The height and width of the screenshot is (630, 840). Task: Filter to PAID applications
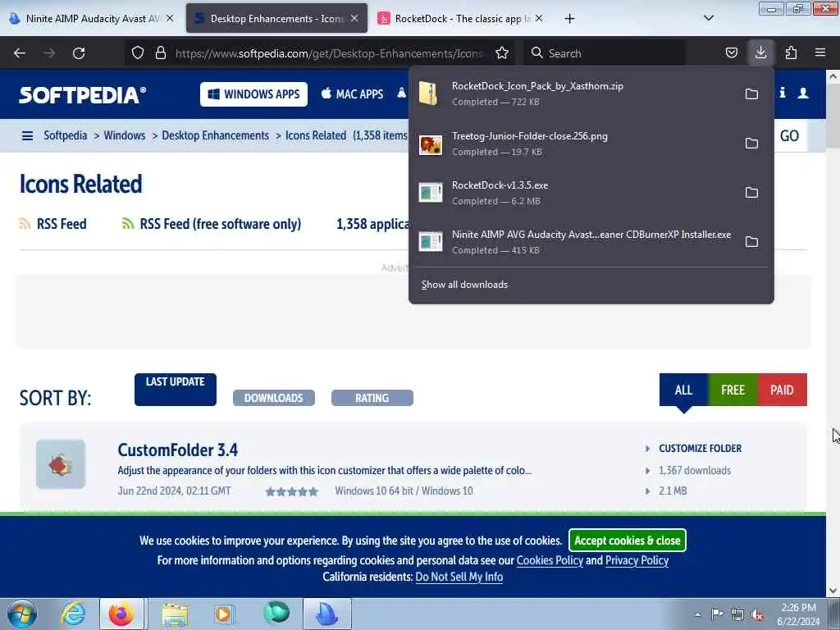pyautogui.click(x=782, y=390)
